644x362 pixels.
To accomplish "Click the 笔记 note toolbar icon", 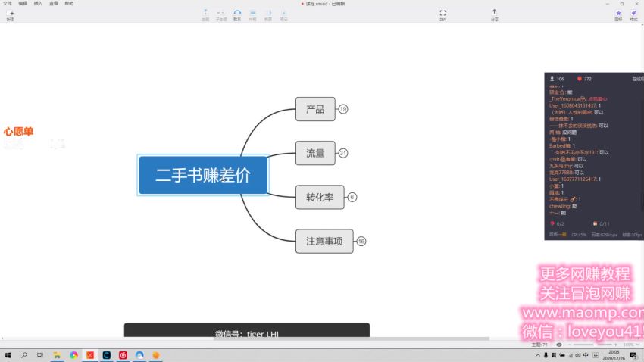I will [283, 16].
